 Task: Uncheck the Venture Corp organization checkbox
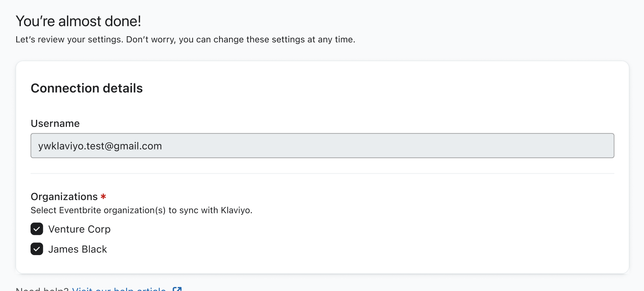[37, 229]
